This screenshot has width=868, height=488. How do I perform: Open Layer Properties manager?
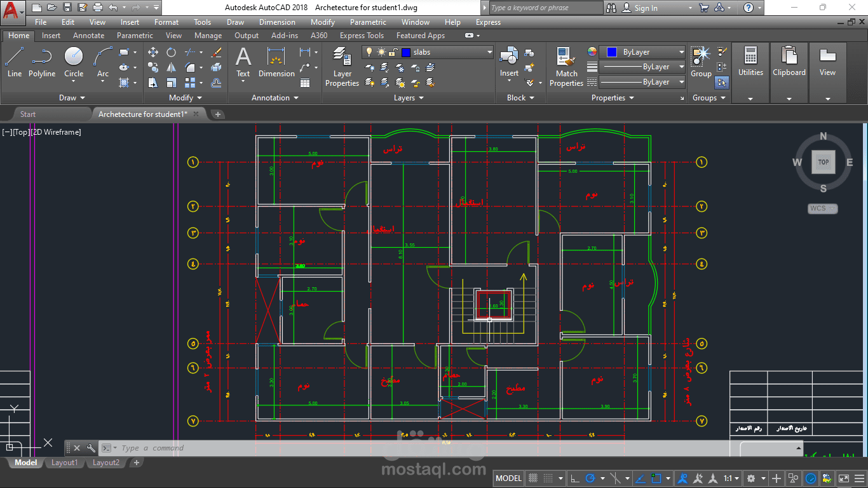[342, 67]
